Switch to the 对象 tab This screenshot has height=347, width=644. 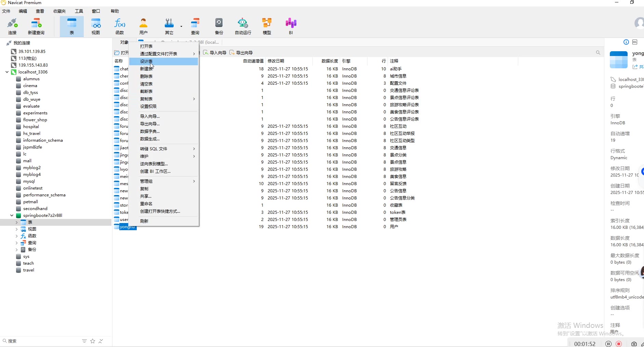tap(124, 42)
